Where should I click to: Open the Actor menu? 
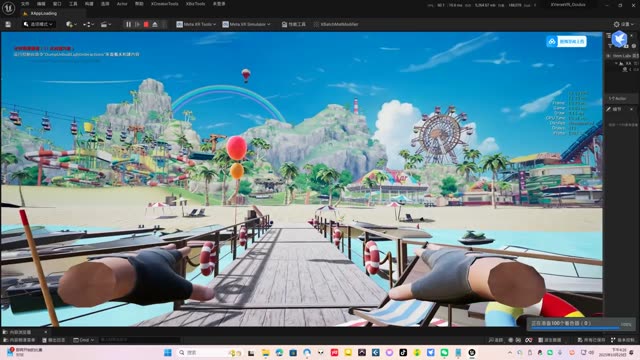(x=122, y=4)
